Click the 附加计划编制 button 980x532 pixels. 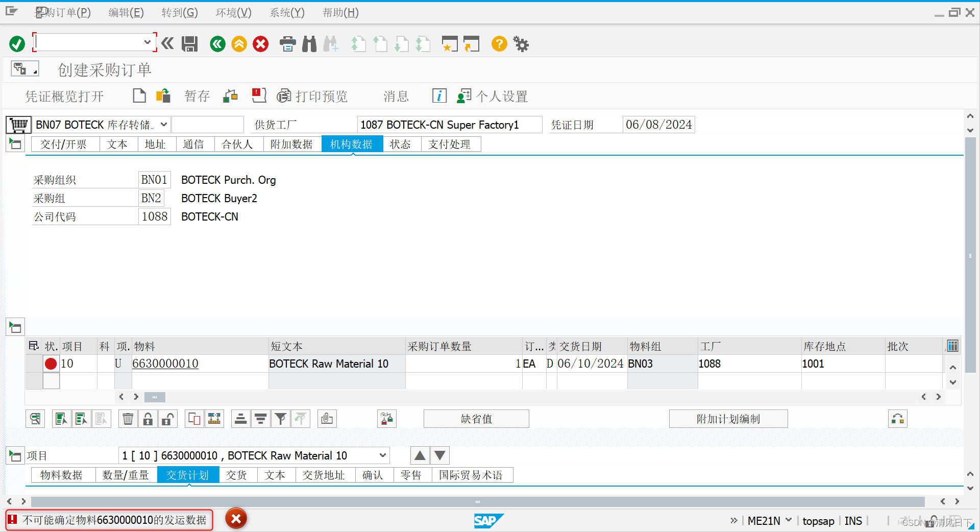pyautogui.click(x=728, y=419)
